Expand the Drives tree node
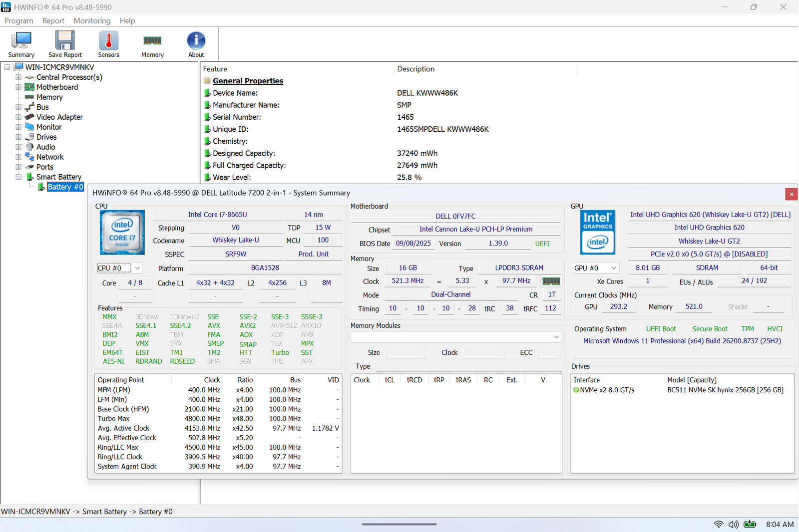Viewport: 799px width, 532px height. (18, 137)
